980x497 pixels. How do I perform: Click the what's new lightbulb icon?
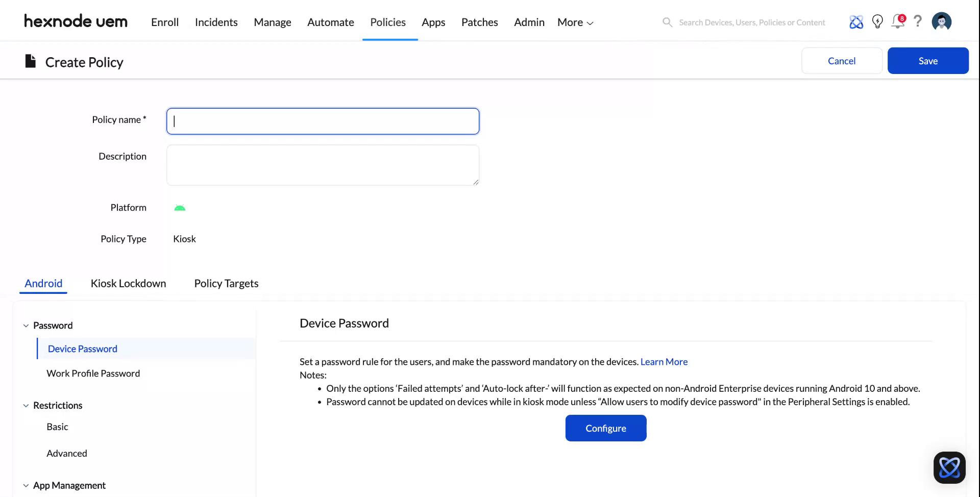point(877,22)
